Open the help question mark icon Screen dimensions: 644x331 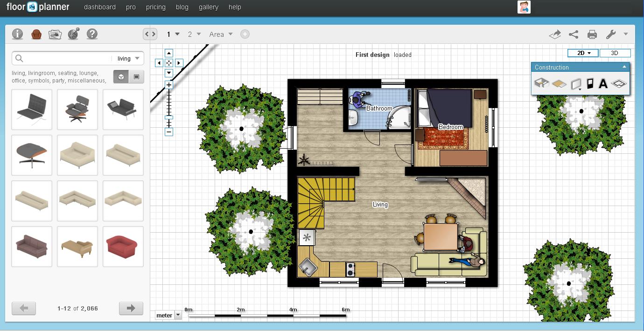coord(92,34)
